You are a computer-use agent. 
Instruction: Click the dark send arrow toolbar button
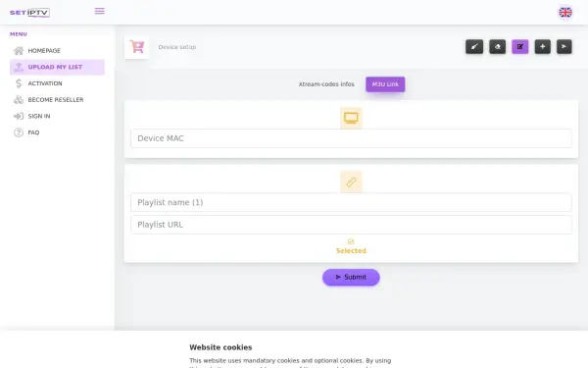point(564,46)
